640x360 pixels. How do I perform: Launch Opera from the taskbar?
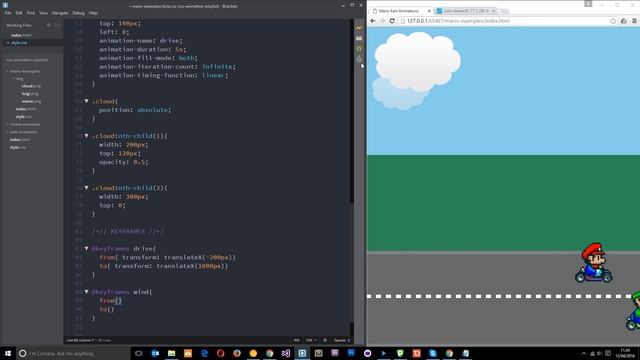coord(220,353)
